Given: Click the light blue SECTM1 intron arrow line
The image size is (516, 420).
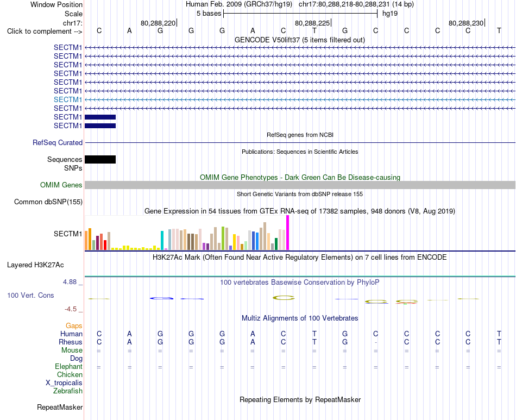Looking at the screenshot, I should 300,99.
